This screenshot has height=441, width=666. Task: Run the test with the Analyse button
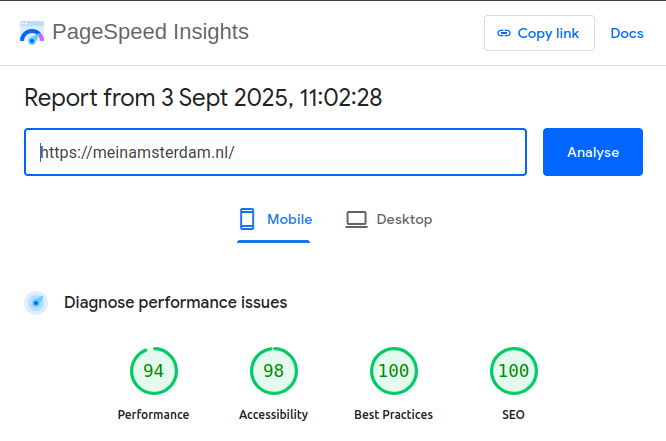593,152
